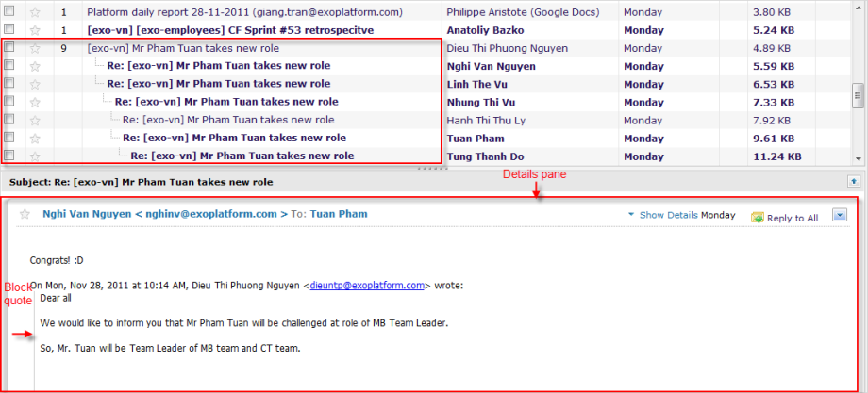Click the 11.24 KB size cell
868x393 pixels.
tap(777, 156)
